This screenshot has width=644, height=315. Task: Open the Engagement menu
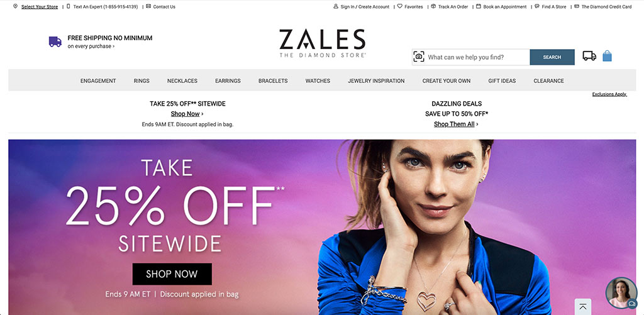pyautogui.click(x=98, y=80)
